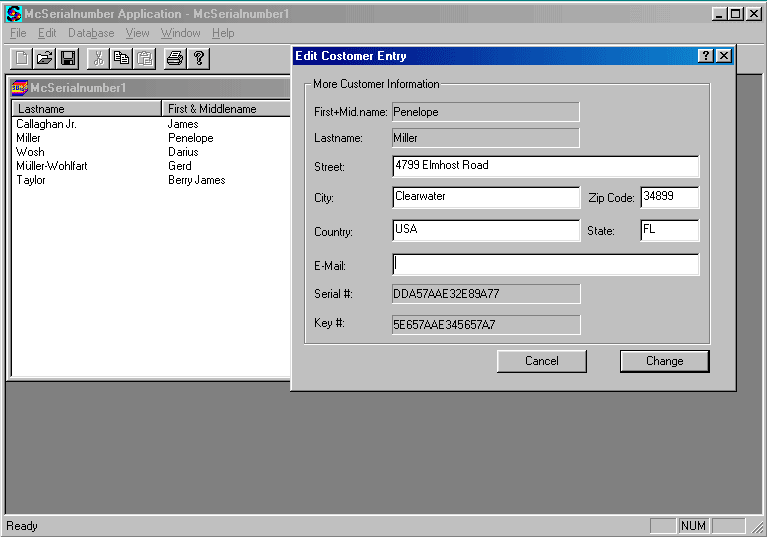Select the Müller-Wohlfart row in list
Image resolution: width=767 pixels, height=537 pixels.
(52, 166)
